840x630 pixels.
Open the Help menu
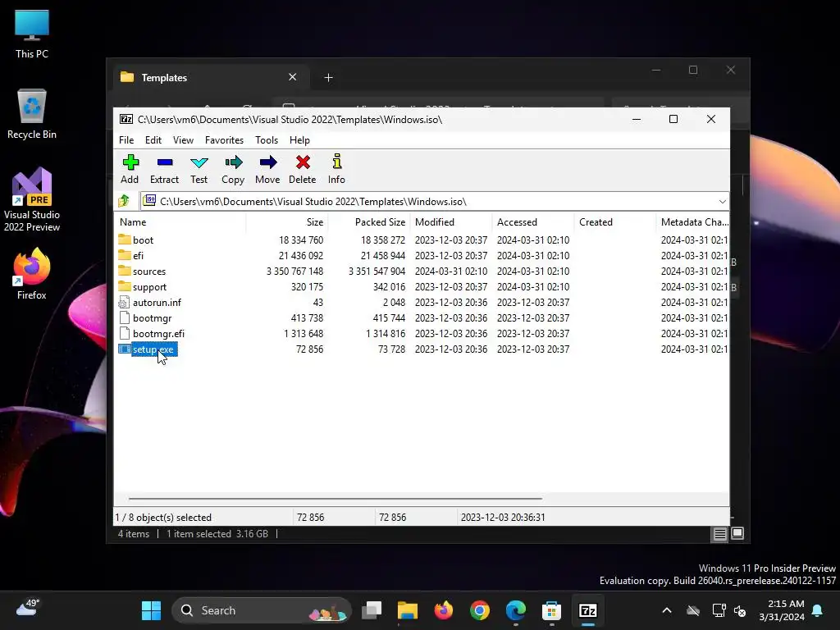point(299,139)
